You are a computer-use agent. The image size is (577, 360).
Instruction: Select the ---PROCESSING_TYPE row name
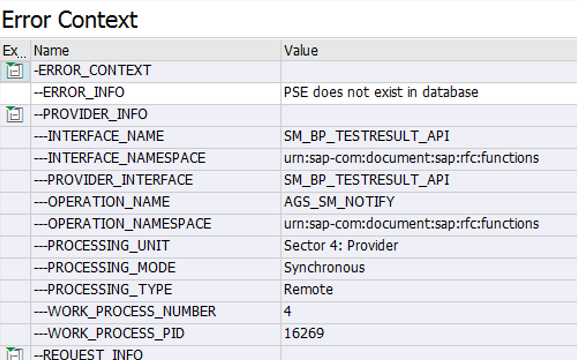(x=103, y=289)
